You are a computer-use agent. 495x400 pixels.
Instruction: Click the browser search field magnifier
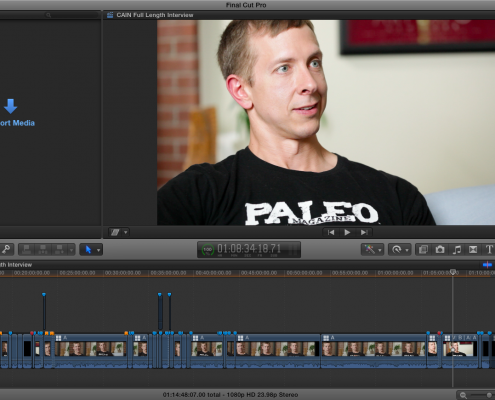pyautogui.click(x=48, y=15)
